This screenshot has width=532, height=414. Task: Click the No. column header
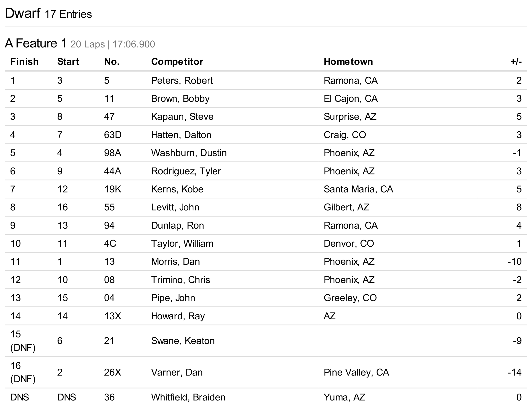coord(112,62)
